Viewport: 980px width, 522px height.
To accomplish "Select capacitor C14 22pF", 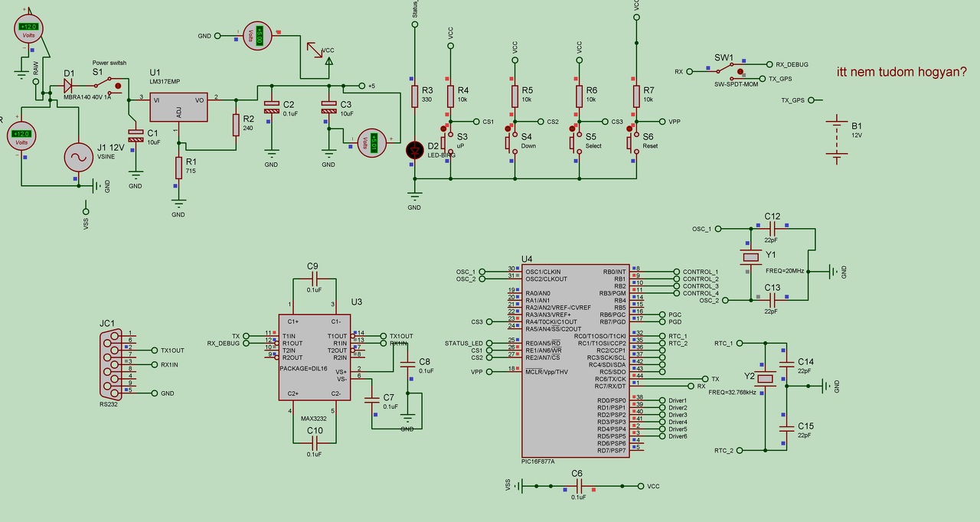I will click(786, 364).
